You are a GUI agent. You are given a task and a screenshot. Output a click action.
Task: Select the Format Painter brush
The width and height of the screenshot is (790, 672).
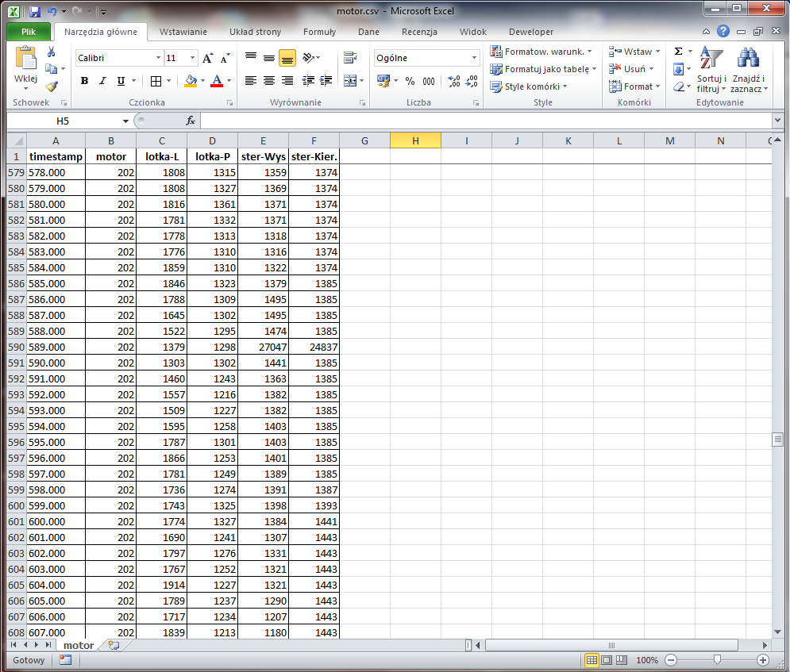(52, 86)
